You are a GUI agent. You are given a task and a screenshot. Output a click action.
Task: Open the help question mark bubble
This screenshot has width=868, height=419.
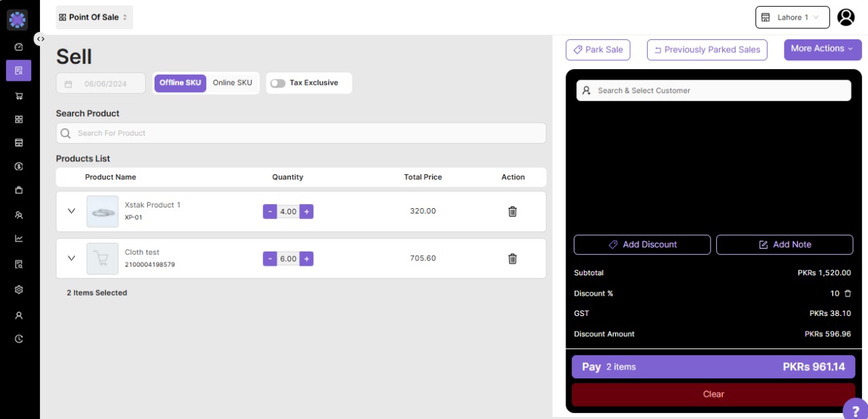point(855,410)
